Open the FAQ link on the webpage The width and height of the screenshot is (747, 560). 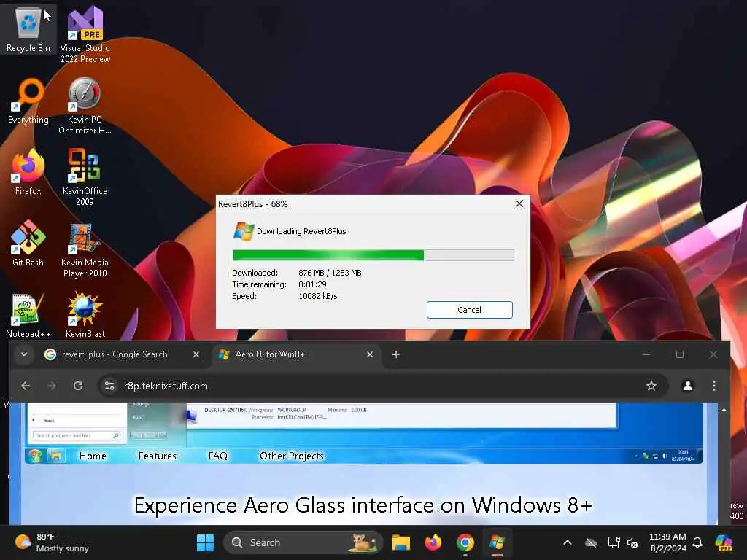pyautogui.click(x=217, y=456)
